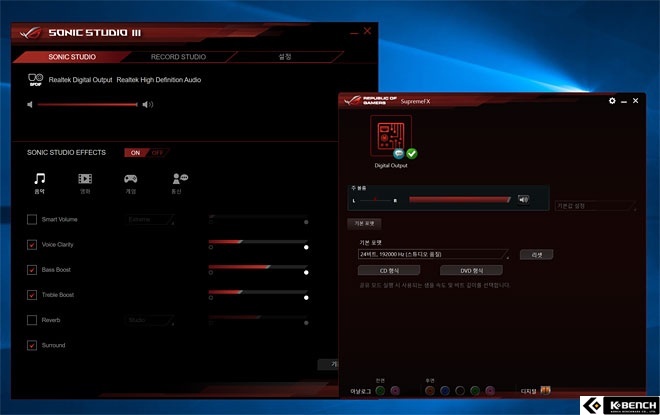Open the default-setting dropdown beside main volume
660x415 pixels.
(596, 206)
